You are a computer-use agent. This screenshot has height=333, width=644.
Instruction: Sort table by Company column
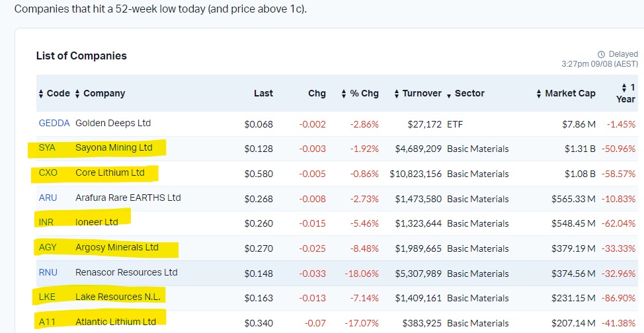tap(101, 94)
